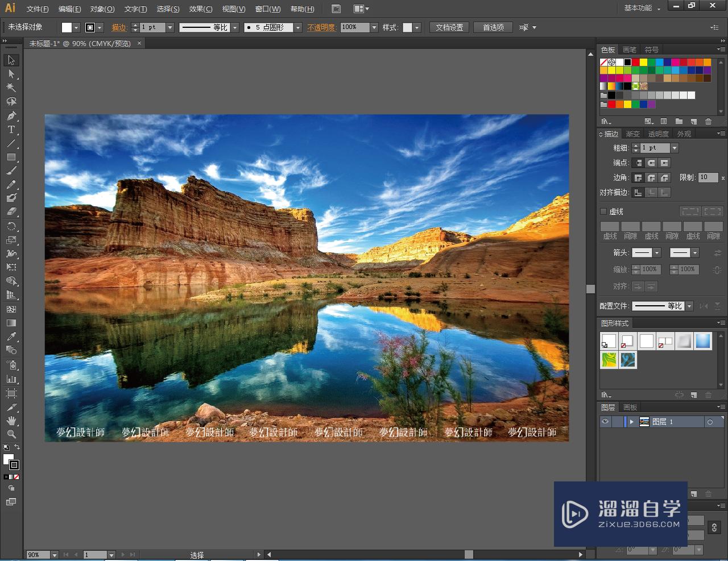Open 5 点圆形 brush definition dropdown
The width and height of the screenshot is (728, 561).
click(x=297, y=27)
